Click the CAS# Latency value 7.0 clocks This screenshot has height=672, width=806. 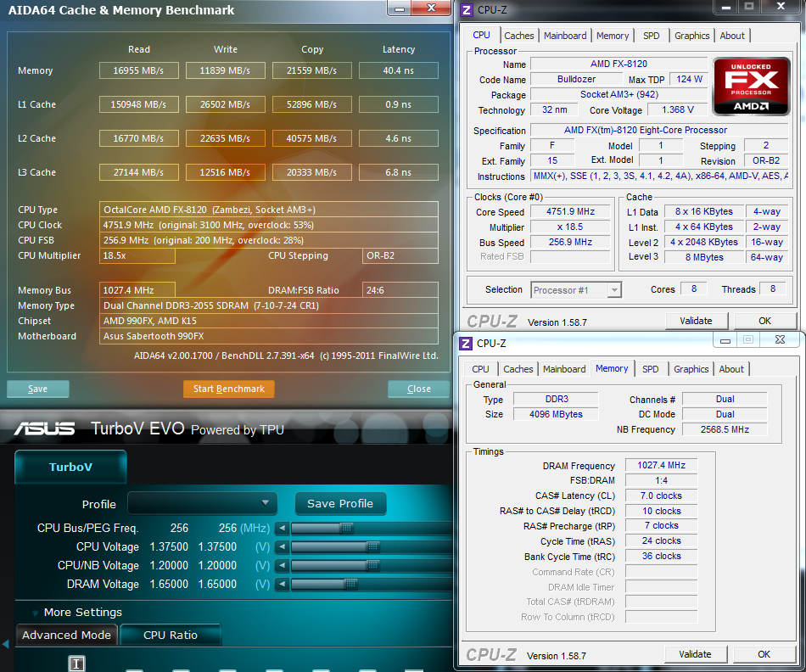coord(661,496)
